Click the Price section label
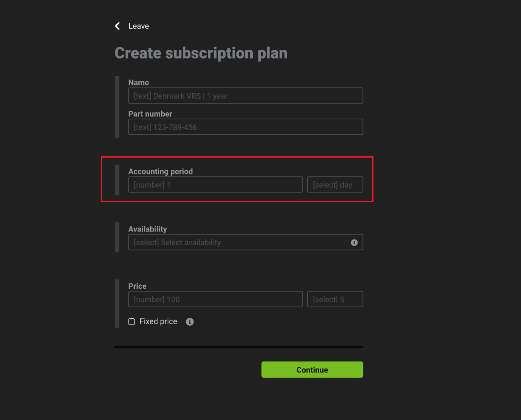The image size is (521, 420). (137, 286)
